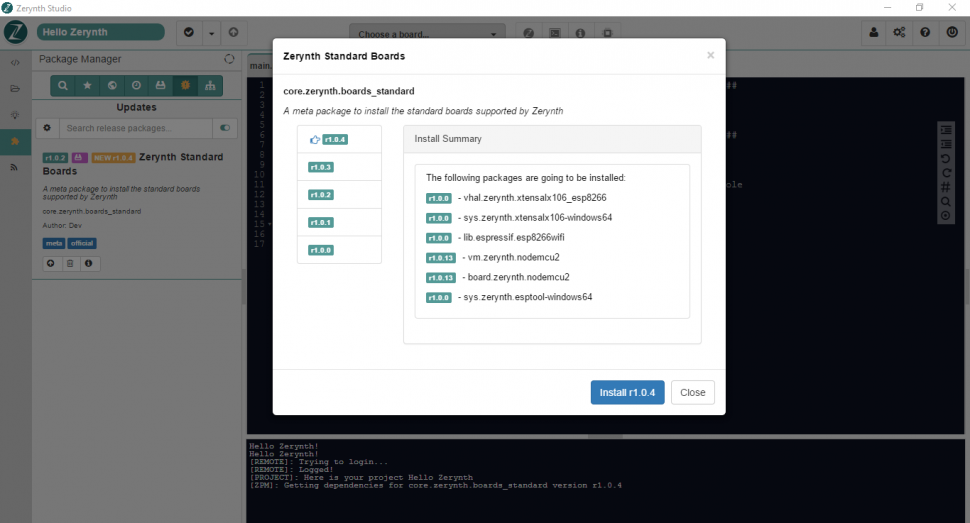Viewport: 970px width, 523px height.
Task: Open the package manager puzzle sidebar icon
Action: (15, 141)
